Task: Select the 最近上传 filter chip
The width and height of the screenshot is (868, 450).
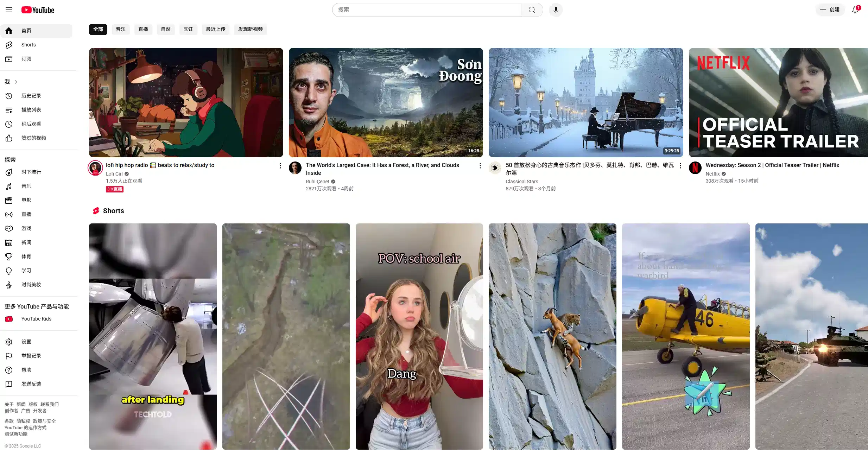Action: tap(216, 29)
